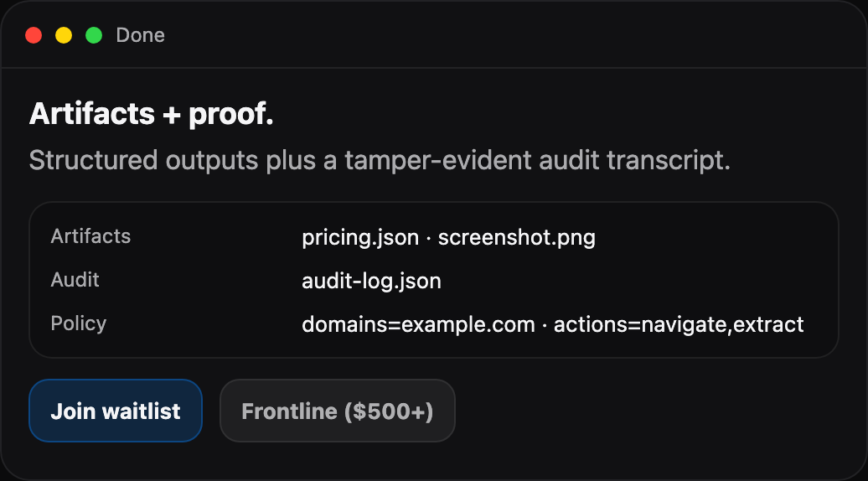
Task: Click the red close window button
Action: pyautogui.click(x=34, y=35)
